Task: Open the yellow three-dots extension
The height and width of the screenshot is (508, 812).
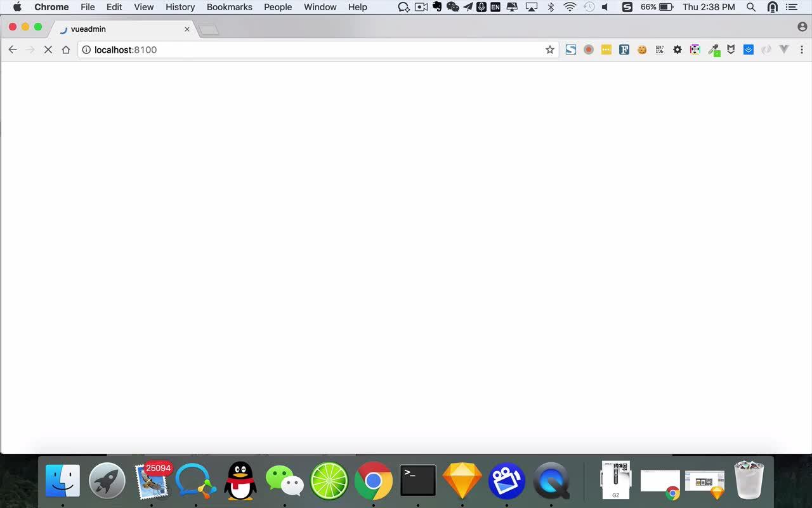Action: [x=606, y=50]
